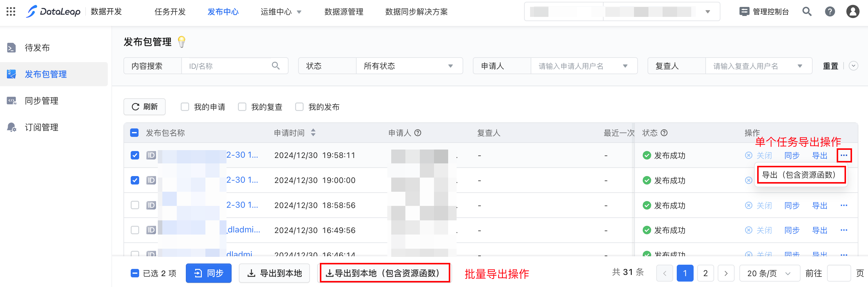Viewport: 868px width, 287px height.
Task: Open more actions for the 19:58:11 row
Action: tap(844, 156)
